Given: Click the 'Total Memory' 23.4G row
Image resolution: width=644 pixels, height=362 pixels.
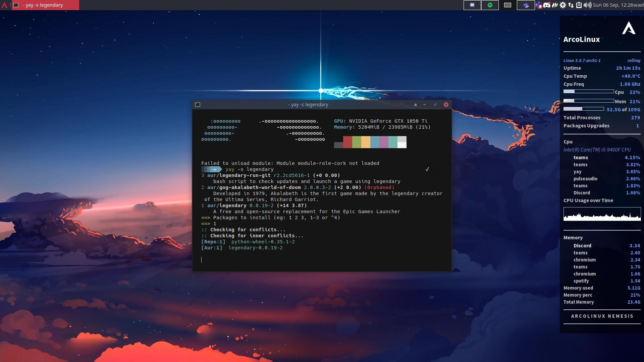Looking at the screenshot, I should 602,302.
